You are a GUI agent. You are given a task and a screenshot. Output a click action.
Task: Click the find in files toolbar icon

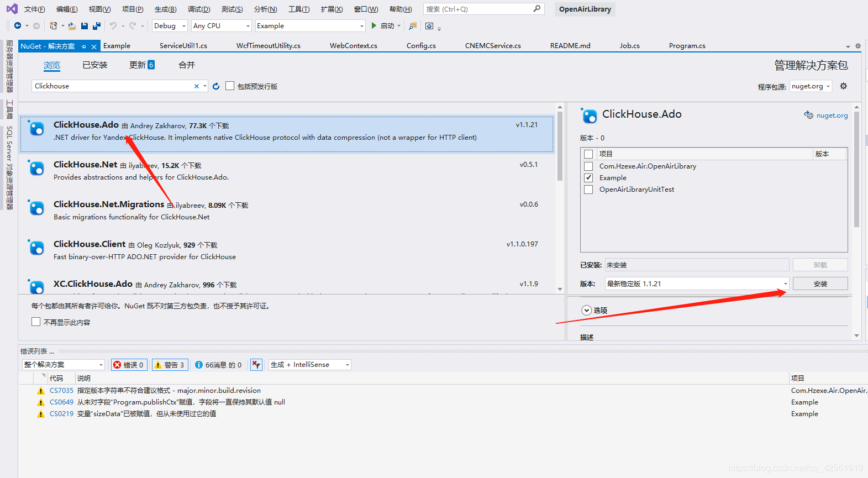(413, 26)
